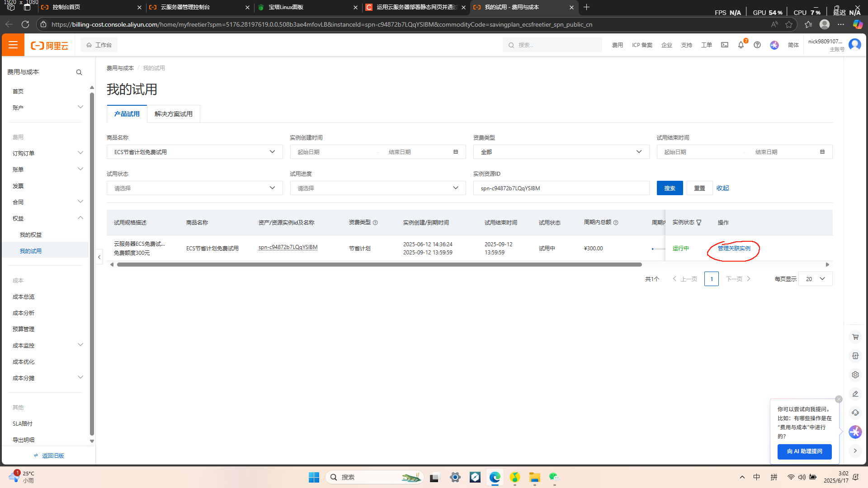Open feedback edit icon in right sidebar
This screenshot has height=488, width=868.
click(x=855, y=394)
